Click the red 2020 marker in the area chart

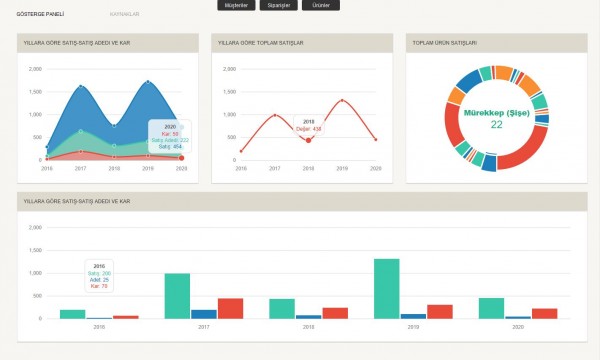[x=181, y=158]
